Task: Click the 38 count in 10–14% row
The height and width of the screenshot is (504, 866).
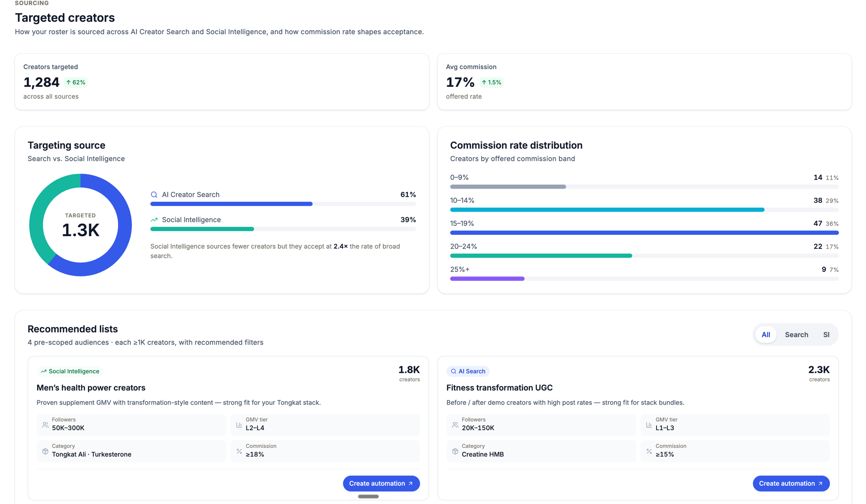Action: pyautogui.click(x=818, y=200)
